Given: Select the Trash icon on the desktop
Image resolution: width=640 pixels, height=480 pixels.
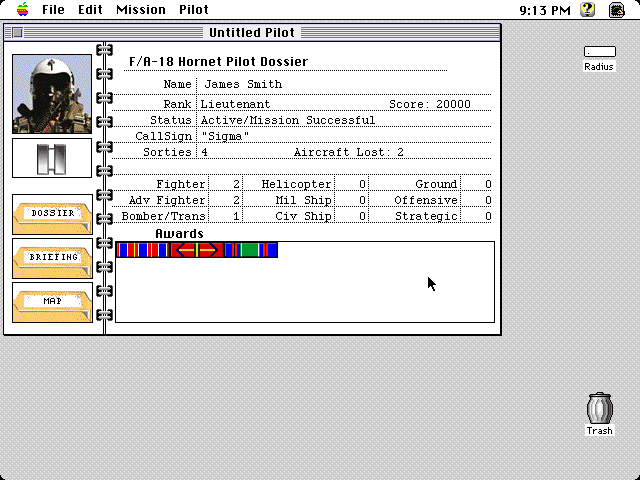Looking at the screenshot, I should click(x=599, y=413).
